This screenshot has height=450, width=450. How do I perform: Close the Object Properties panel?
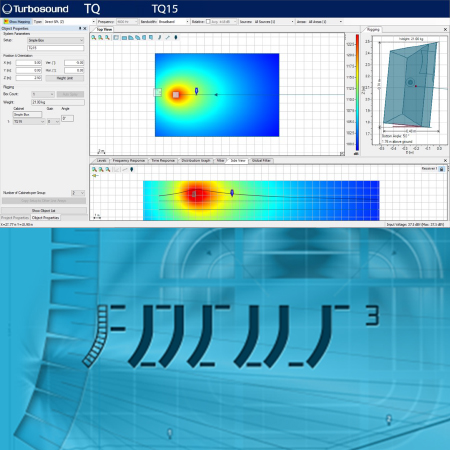(85, 29)
